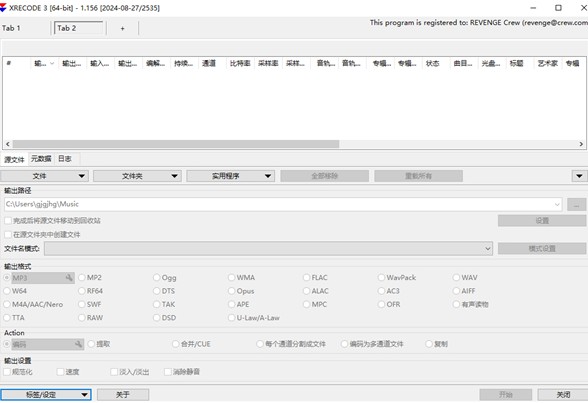Click the 模式设置 button
Image resolution: width=588 pixels, height=403 pixels.
[x=542, y=249]
